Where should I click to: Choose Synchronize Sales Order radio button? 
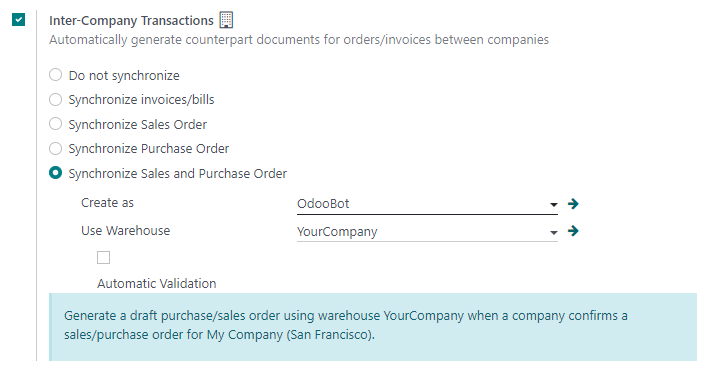[x=56, y=124]
